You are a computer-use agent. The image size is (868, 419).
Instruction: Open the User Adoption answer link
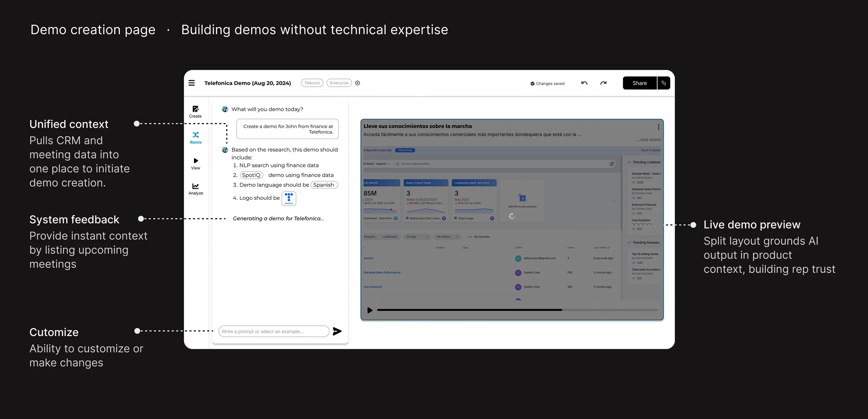point(373,287)
